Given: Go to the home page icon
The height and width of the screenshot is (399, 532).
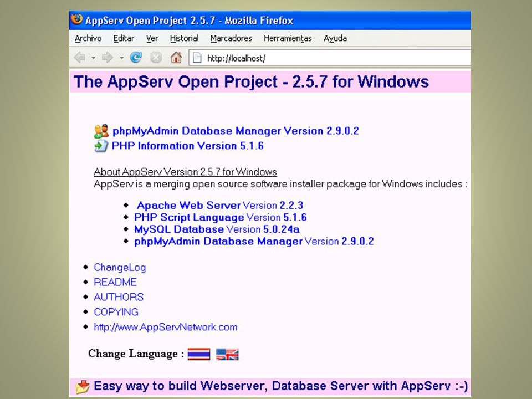Looking at the screenshot, I should pyautogui.click(x=176, y=57).
